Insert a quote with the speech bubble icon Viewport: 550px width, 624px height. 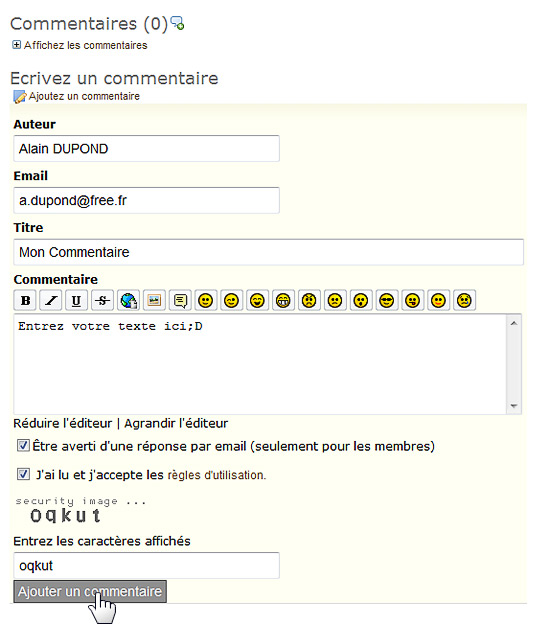tap(180, 300)
